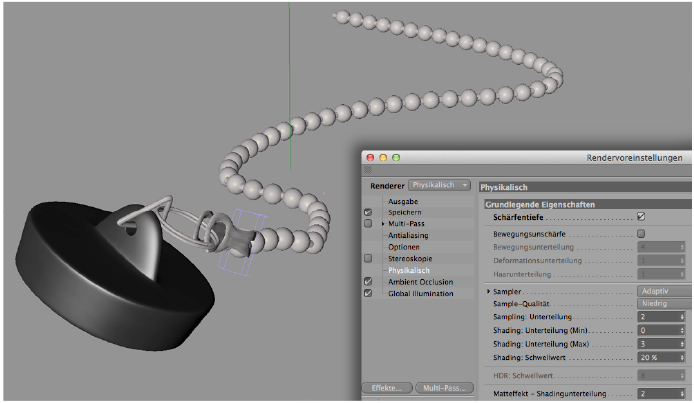Viewport: 694px width, 403px height.
Task: Select the Physikalisch entry in the list
Action: pos(409,270)
